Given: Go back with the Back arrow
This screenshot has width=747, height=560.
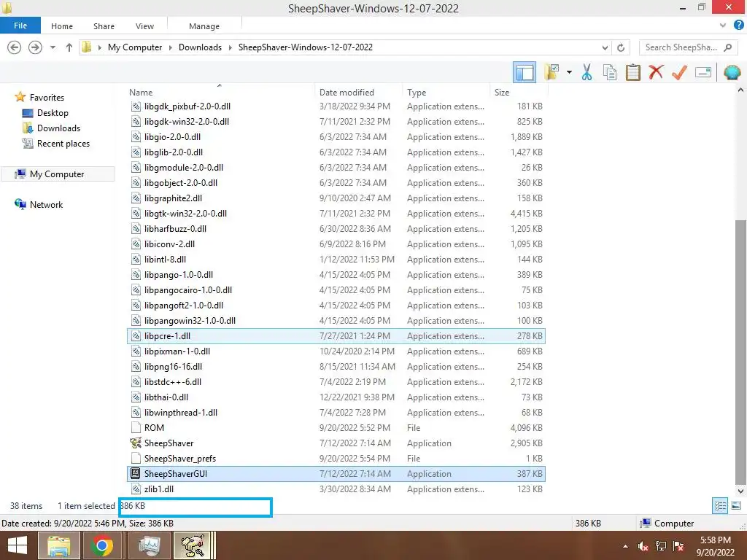Looking at the screenshot, I should click(15, 47).
